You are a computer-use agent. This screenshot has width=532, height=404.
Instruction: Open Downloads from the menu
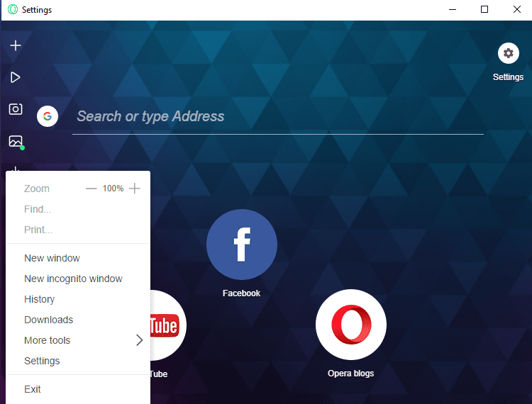pos(48,320)
